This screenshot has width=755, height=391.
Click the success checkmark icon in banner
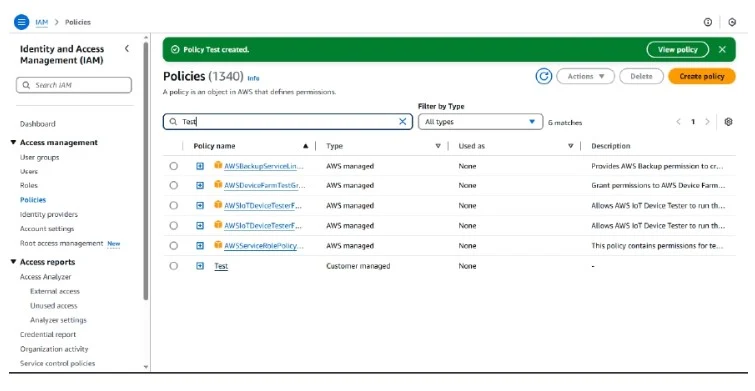(175, 50)
